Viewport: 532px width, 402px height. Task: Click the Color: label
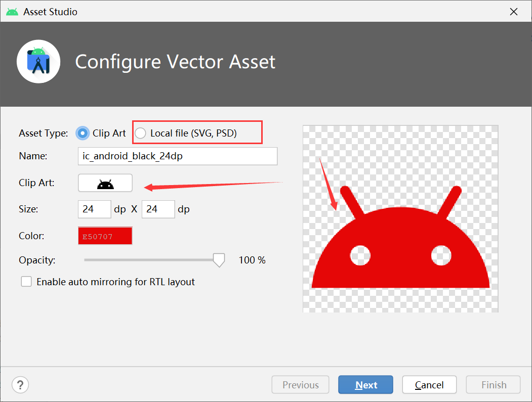pos(31,236)
